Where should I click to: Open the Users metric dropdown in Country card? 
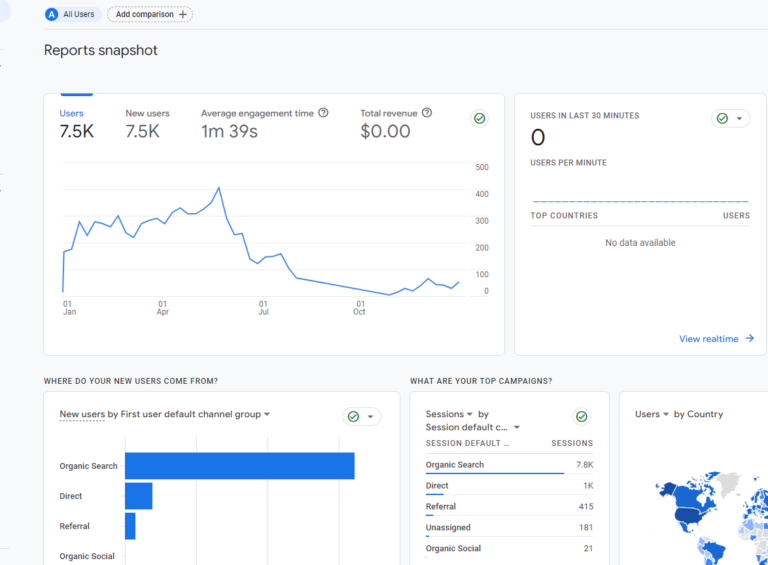(x=666, y=414)
